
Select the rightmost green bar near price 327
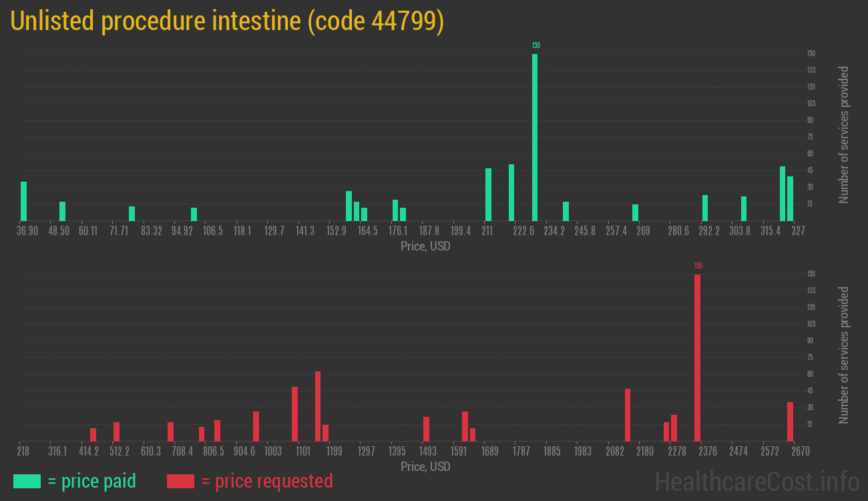791,197
